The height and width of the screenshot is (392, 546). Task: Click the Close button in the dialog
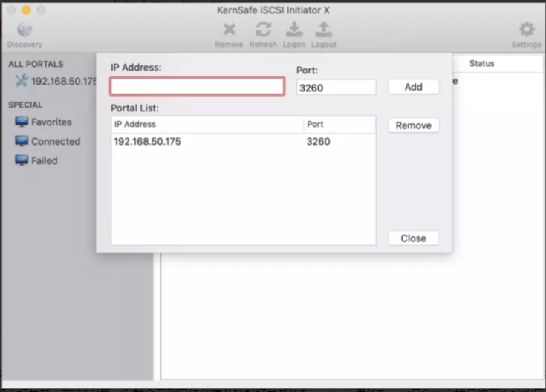pyautogui.click(x=413, y=238)
